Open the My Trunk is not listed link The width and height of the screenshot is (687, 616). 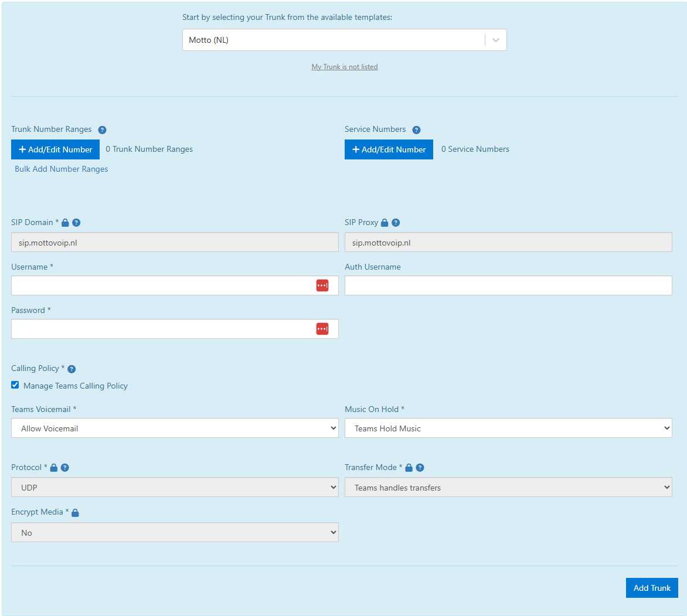click(345, 67)
